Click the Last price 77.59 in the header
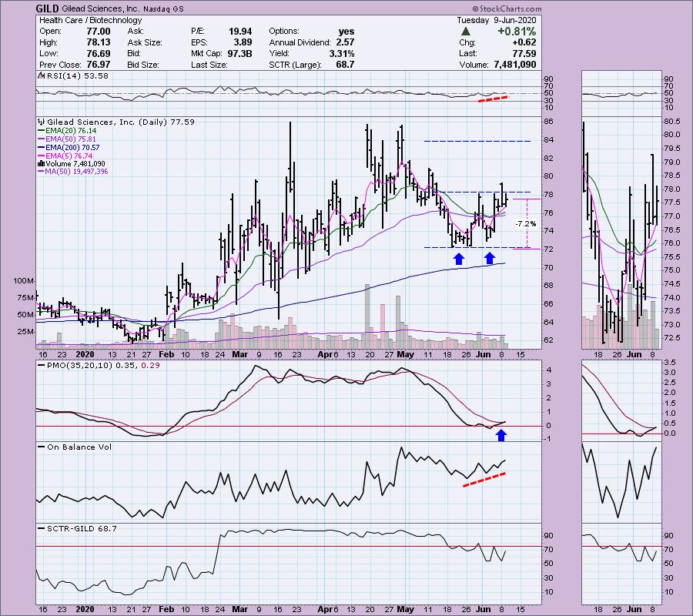The width and height of the screenshot is (693, 616). (524, 53)
